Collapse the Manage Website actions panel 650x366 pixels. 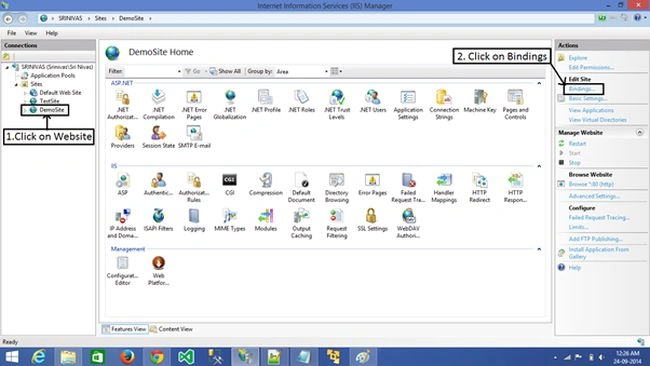[640, 133]
